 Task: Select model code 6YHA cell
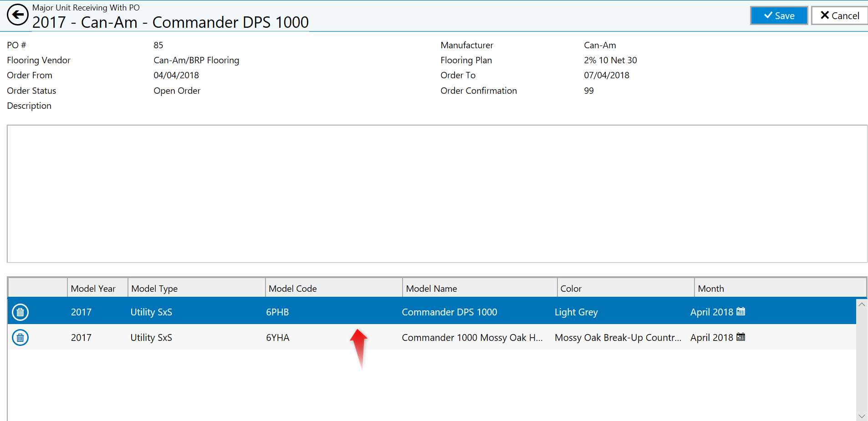pos(278,338)
